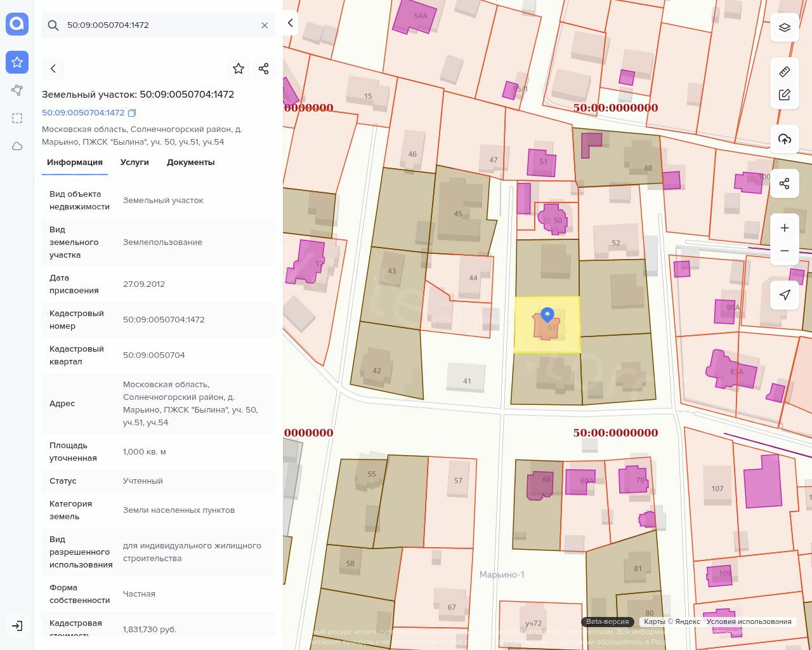Click the cadastral number search input
Screen dimensions: 812x650
159,25
